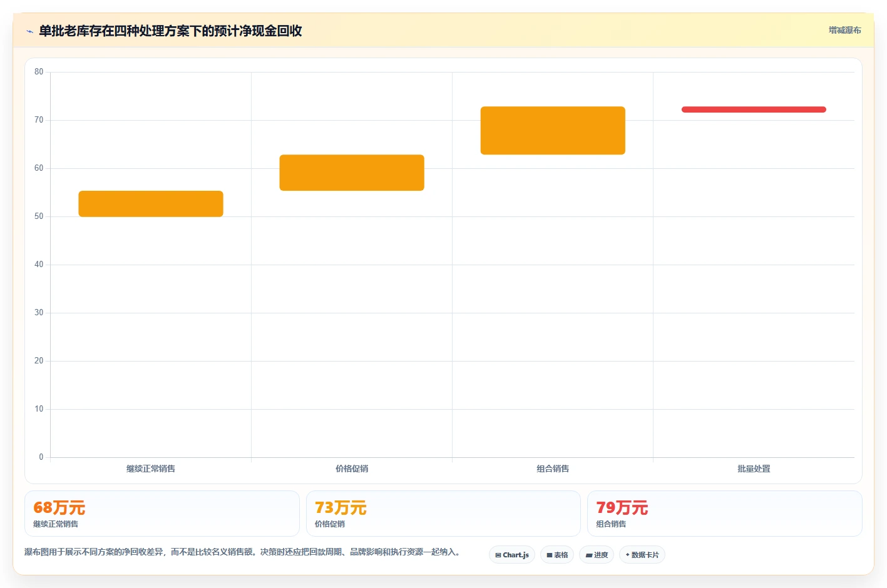Click the 增减瀑布 badge in the header
Image resolution: width=887 pixels, height=588 pixels.
pos(844,30)
